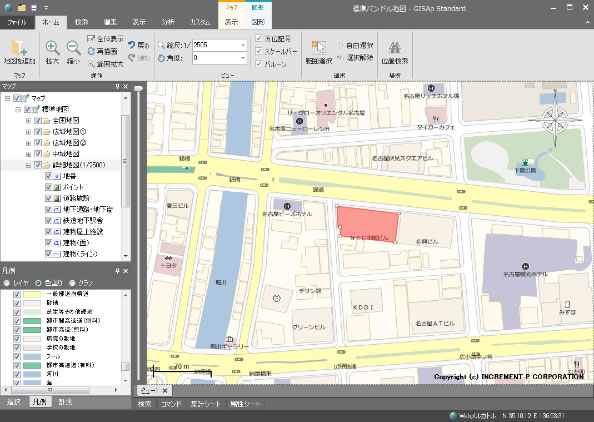The height and width of the screenshot is (422, 594).
Task: Collapse the 標準地図 tree node
Action: tap(18, 109)
